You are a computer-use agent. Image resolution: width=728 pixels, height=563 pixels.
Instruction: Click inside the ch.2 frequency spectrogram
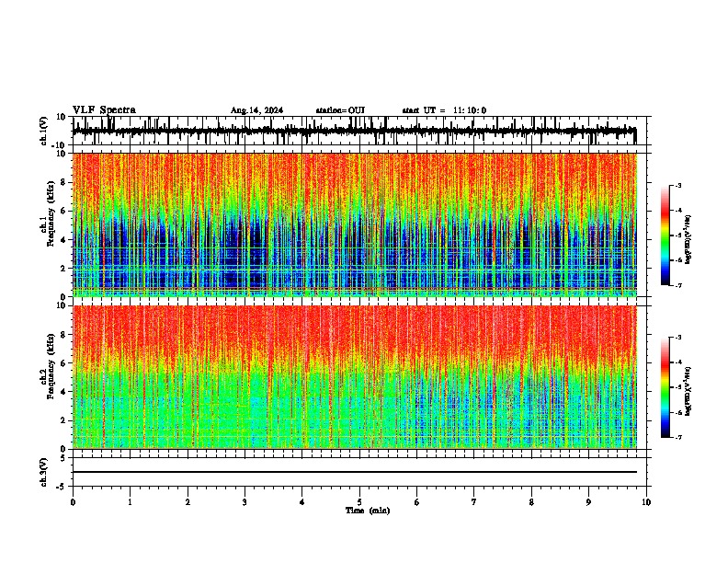pos(354,377)
